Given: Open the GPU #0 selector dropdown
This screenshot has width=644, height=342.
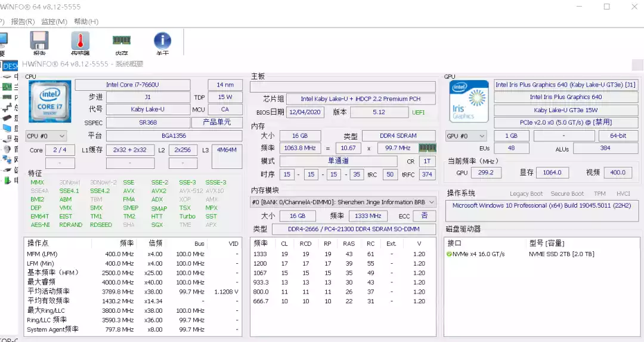Looking at the screenshot, I should pos(466,136).
